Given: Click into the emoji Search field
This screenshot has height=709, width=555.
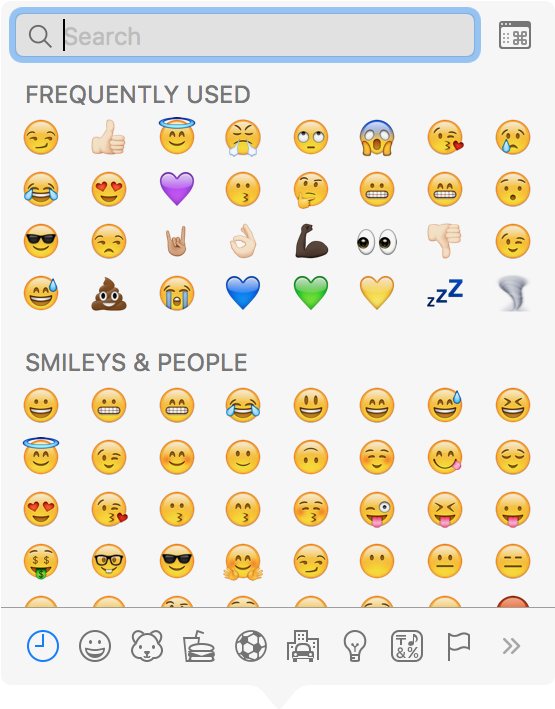Looking at the screenshot, I should pyautogui.click(x=245, y=35).
